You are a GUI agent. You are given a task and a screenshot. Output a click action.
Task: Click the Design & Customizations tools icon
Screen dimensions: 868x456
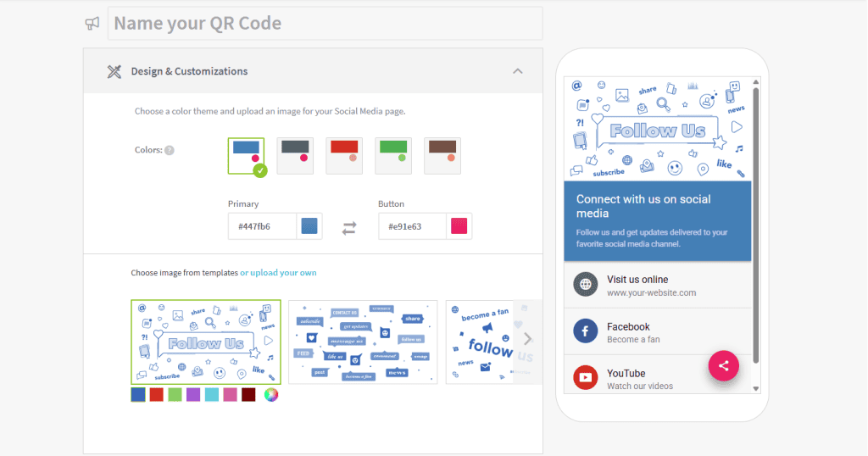pos(114,71)
